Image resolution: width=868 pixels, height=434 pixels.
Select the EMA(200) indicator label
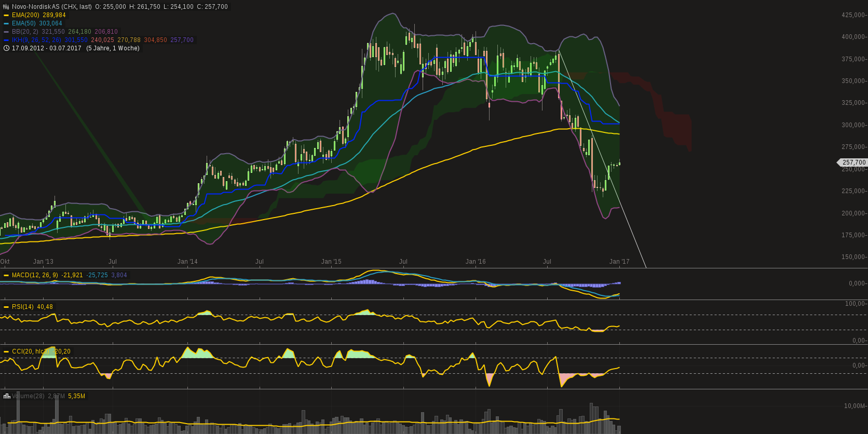point(25,15)
